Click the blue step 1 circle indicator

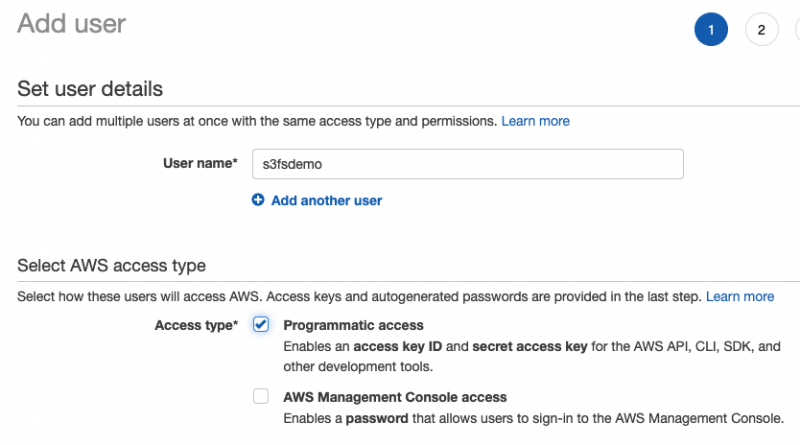tap(710, 30)
